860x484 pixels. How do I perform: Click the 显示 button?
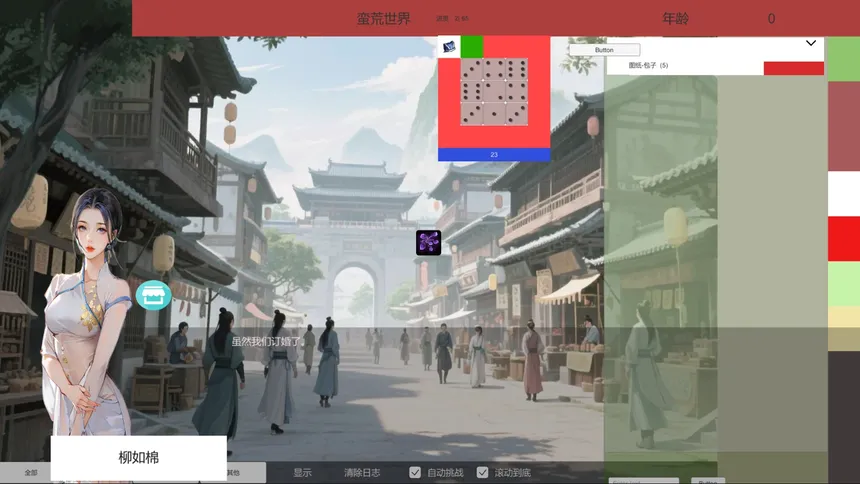302,472
